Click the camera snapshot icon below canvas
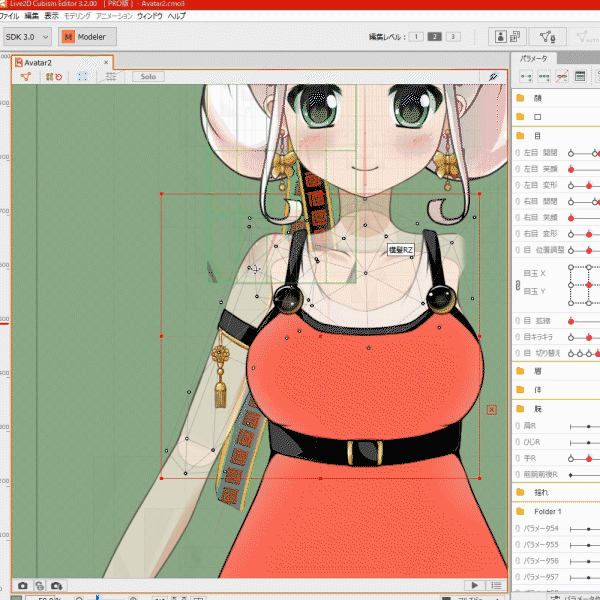The width and height of the screenshot is (600, 600). tap(23, 585)
